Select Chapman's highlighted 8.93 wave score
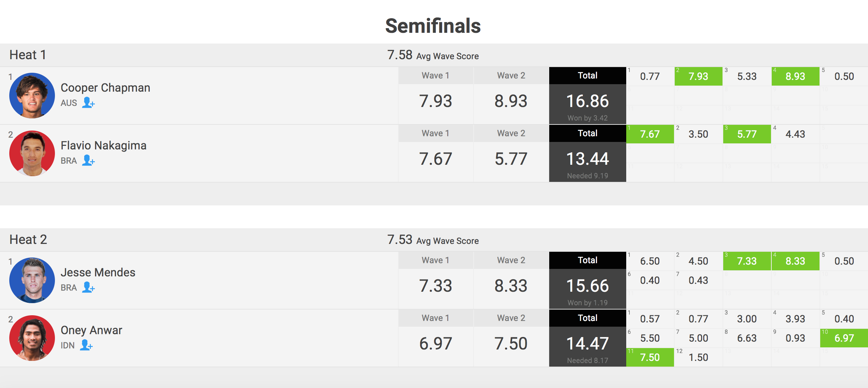This screenshot has width=868, height=388. 795,76
